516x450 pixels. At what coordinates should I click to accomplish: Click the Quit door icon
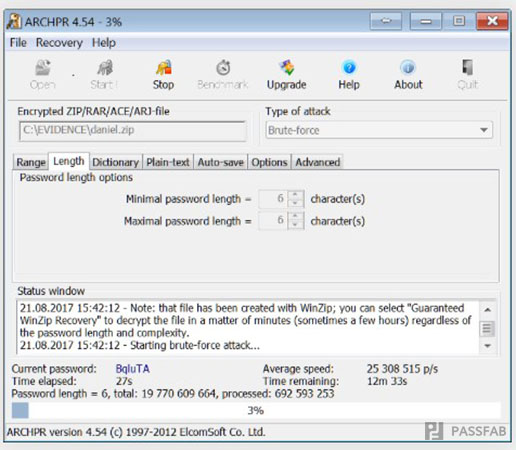tap(467, 68)
